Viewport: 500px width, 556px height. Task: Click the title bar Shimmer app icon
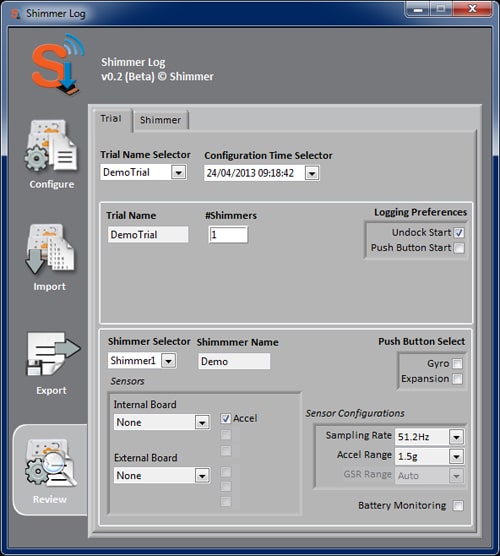click(15, 13)
